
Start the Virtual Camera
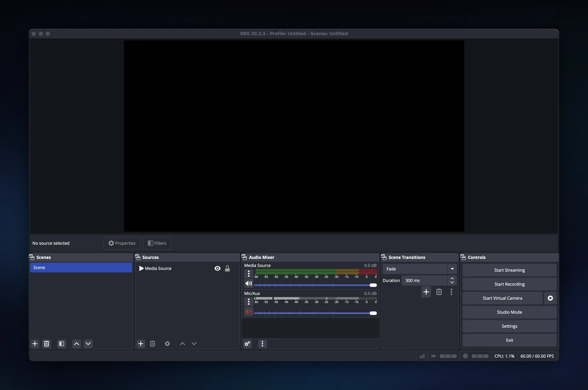tap(502, 298)
